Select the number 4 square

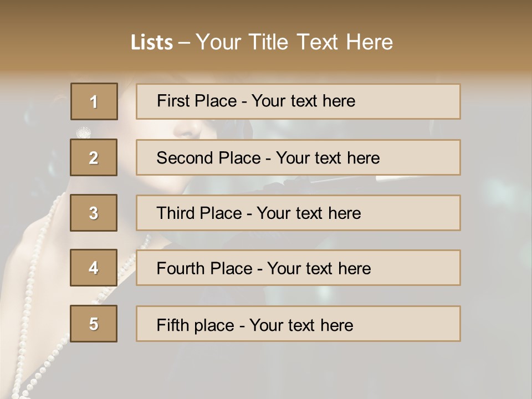(x=94, y=268)
